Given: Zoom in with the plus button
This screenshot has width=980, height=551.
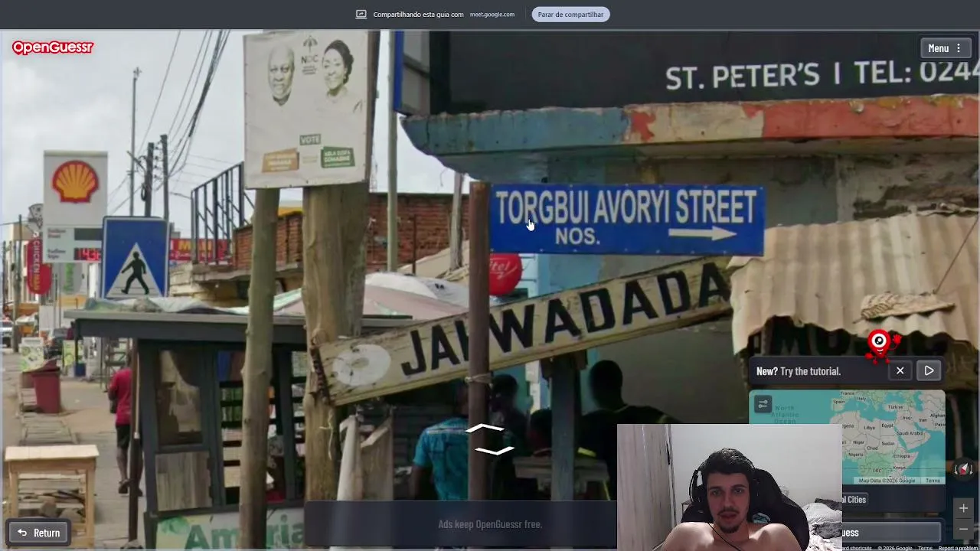Looking at the screenshot, I should coord(963,508).
